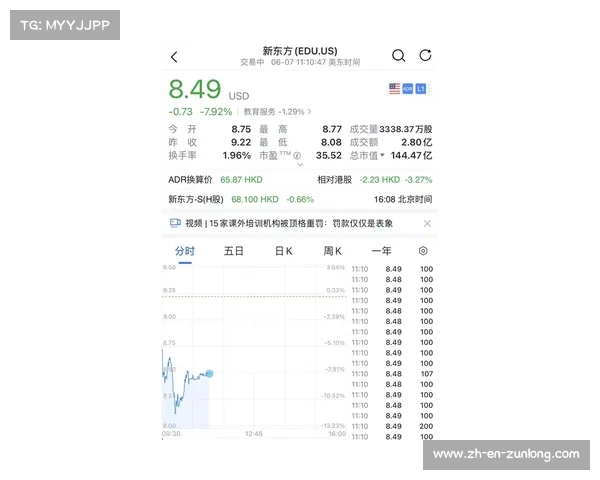Tap the L1 quote level badge

coord(421,89)
